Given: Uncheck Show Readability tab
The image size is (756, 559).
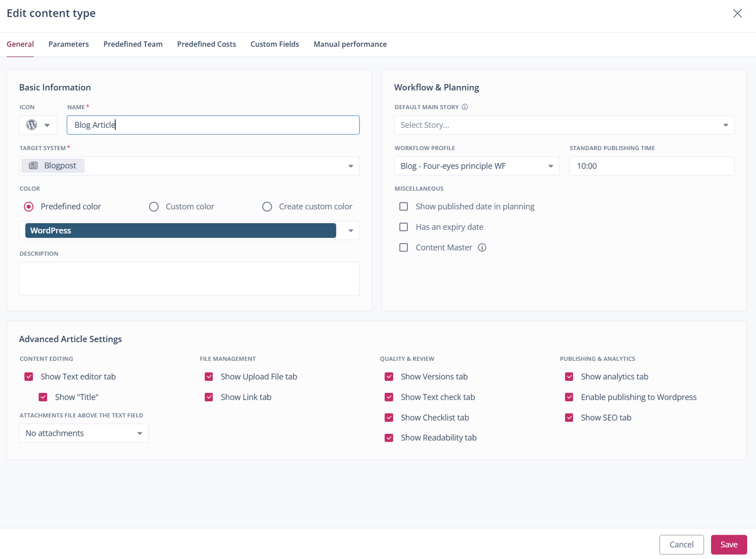Looking at the screenshot, I should click(389, 438).
